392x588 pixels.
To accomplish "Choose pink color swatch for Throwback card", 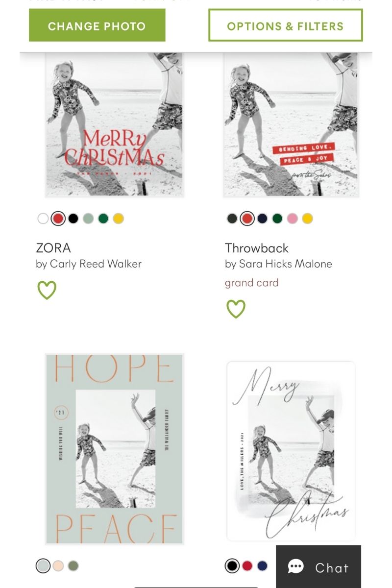I will 292,219.
